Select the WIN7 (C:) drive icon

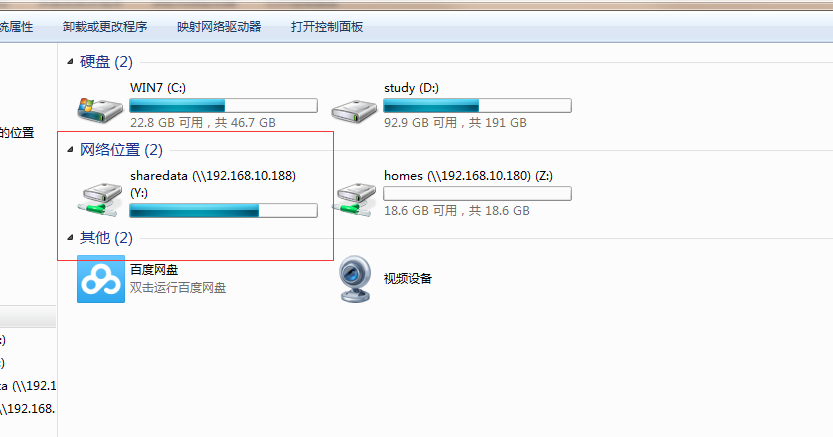point(100,109)
